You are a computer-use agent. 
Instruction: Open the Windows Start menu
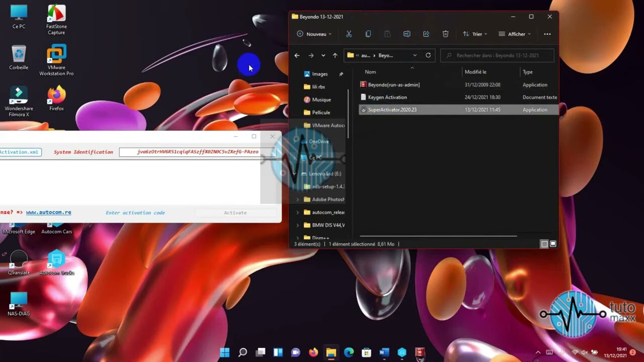(225, 352)
